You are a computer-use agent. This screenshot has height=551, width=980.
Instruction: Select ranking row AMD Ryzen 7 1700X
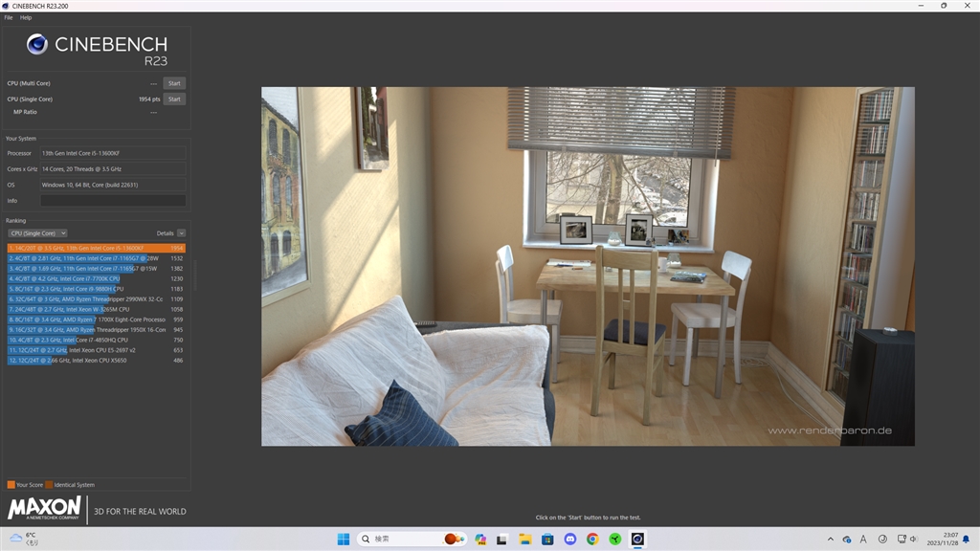(x=97, y=320)
